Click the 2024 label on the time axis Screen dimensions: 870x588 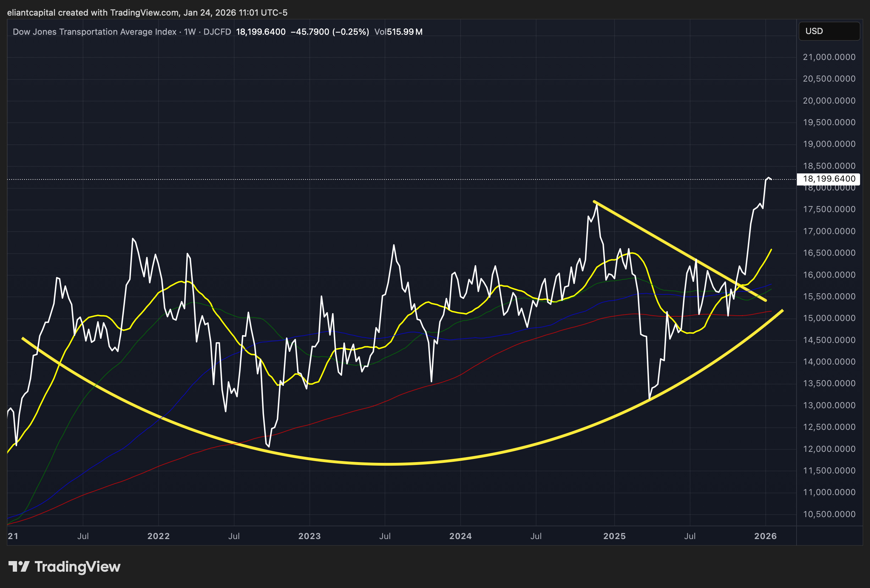tap(461, 536)
